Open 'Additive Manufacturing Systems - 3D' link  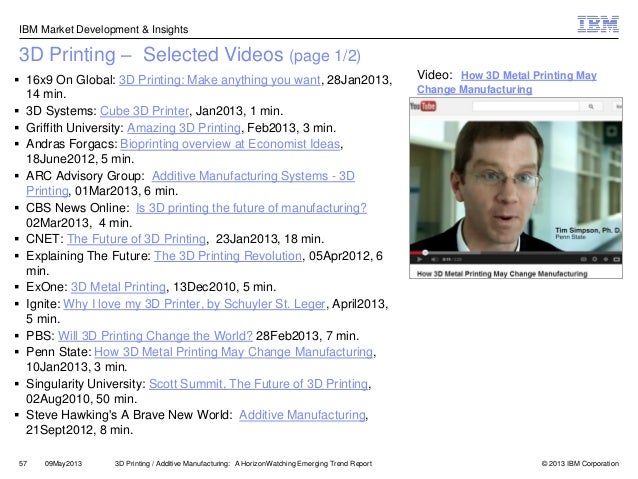pyautogui.click(x=253, y=176)
